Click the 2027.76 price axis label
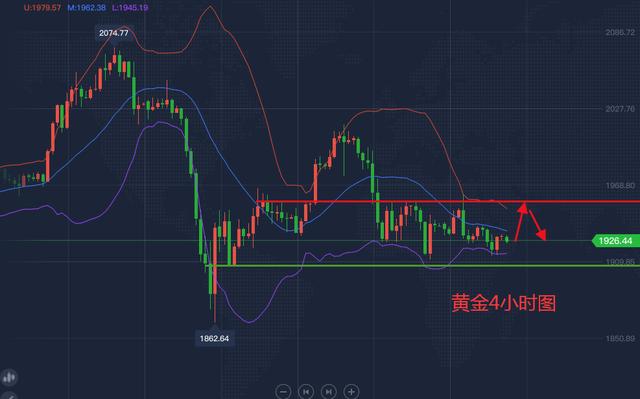This screenshot has width=640, height=399. tap(620, 109)
